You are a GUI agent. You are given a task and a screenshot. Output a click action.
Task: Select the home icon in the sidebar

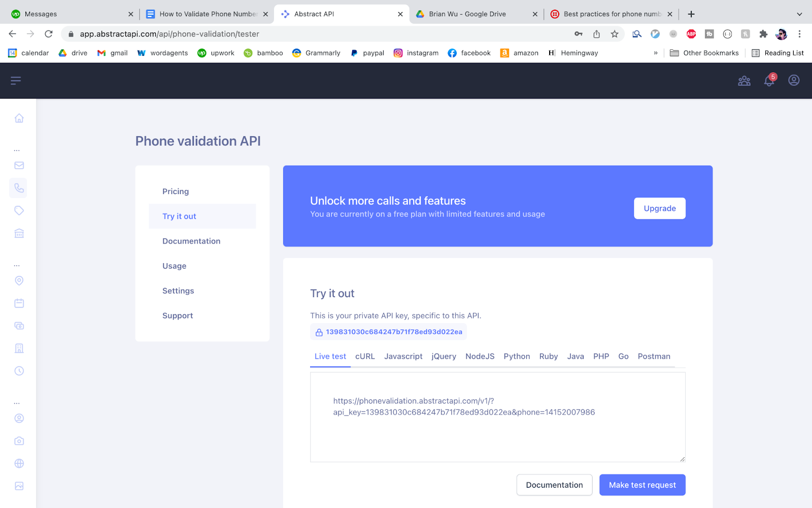pos(19,117)
